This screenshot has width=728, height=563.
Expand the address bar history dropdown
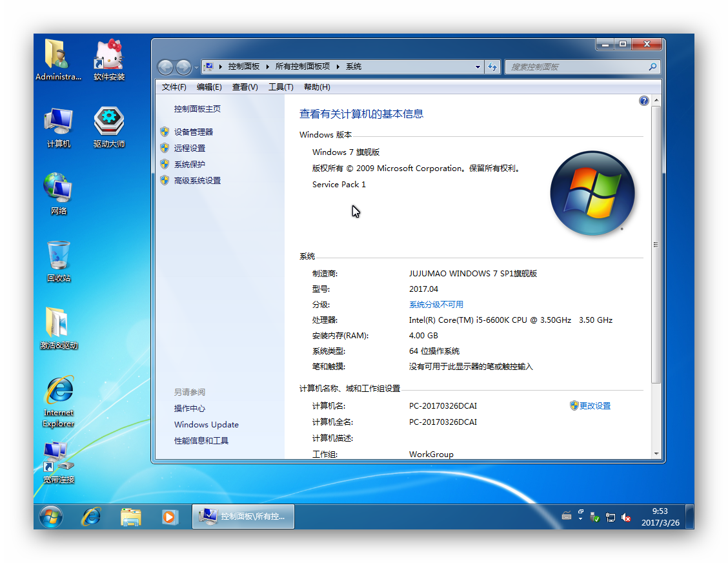coord(478,67)
